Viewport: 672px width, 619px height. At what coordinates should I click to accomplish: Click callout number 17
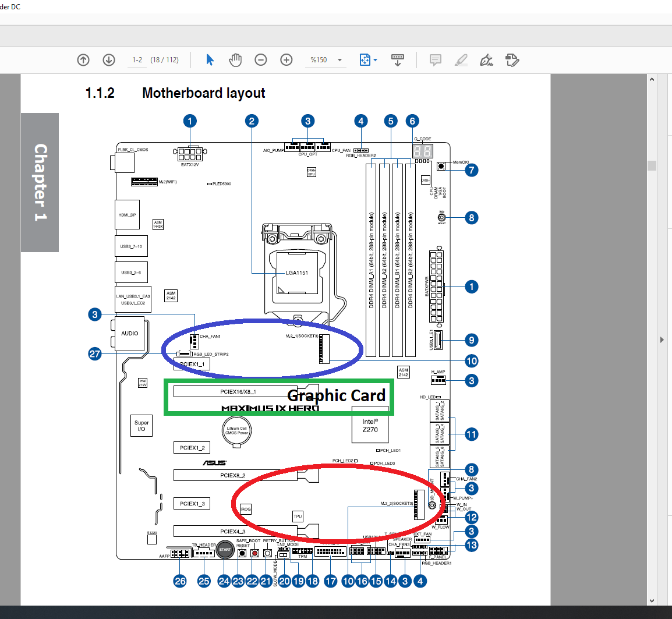click(330, 581)
